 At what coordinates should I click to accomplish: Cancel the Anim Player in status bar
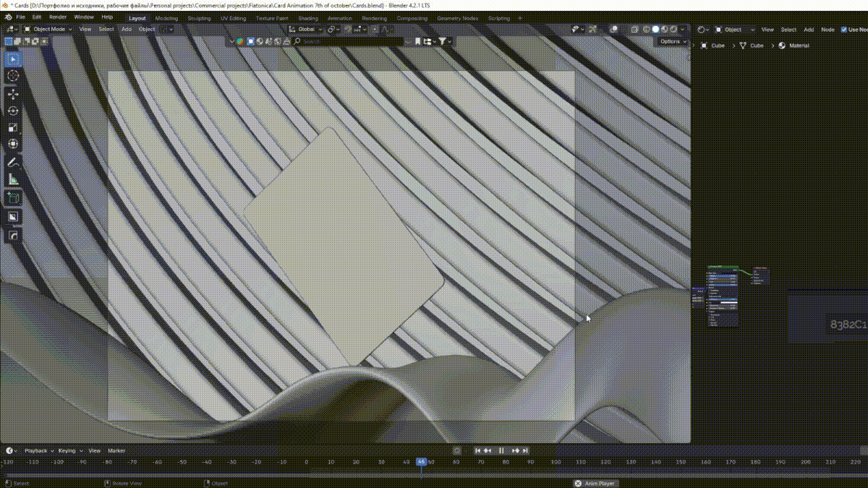tap(578, 484)
